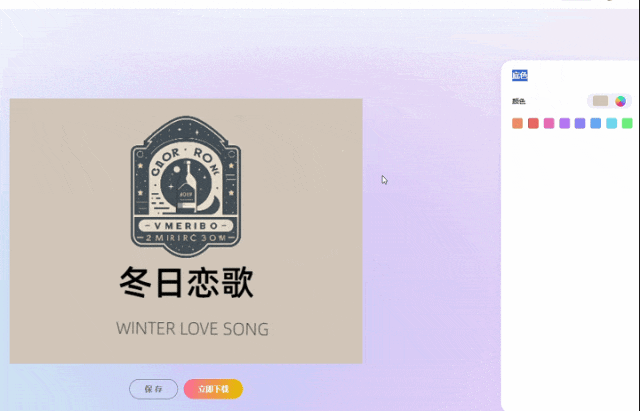Select the 冬日恋歌 title text
The height and width of the screenshot is (411, 640).
187,282
